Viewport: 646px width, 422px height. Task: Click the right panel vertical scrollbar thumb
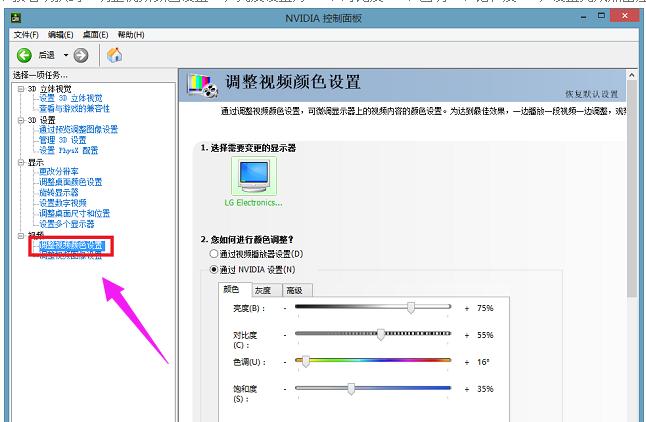point(632,189)
